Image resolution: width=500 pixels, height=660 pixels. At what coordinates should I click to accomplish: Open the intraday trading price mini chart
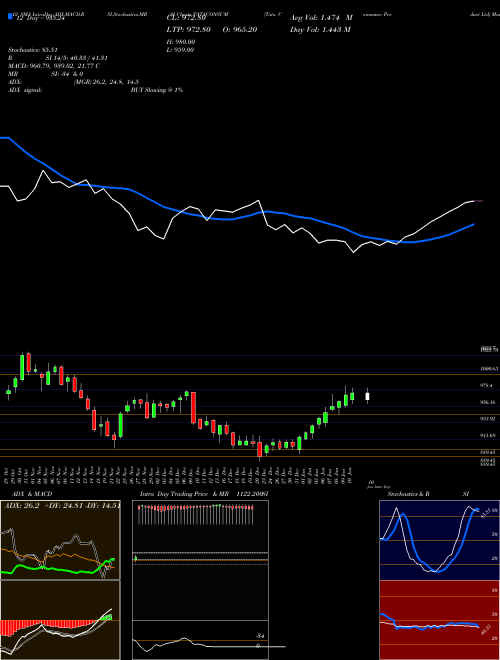click(200, 560)
